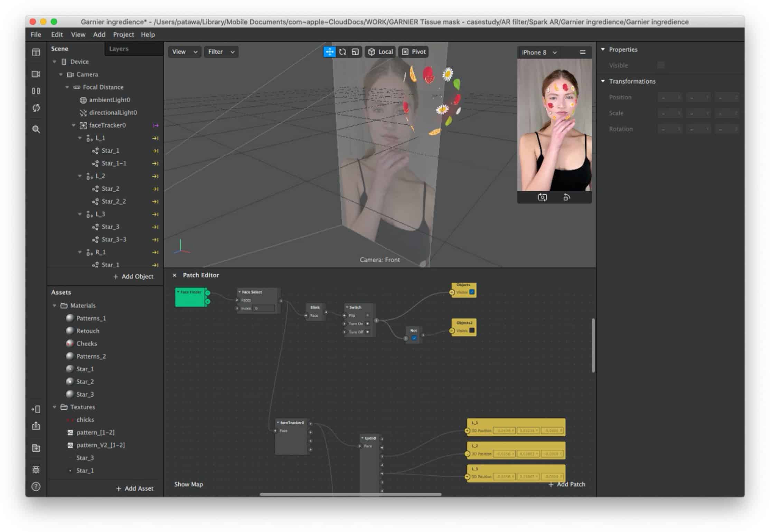Close the Patch Editor panel
Viewport: 770px width, 532px height.
click(175, 275)
